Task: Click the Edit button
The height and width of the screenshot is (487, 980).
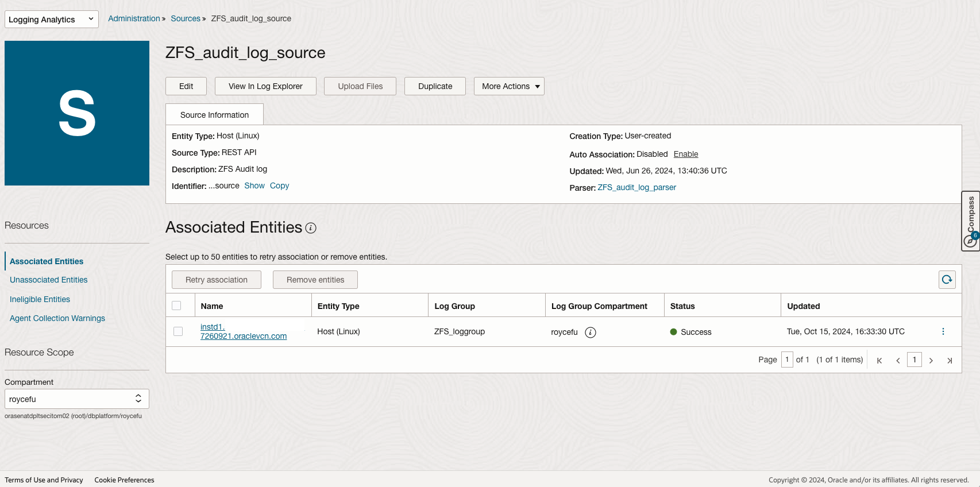Action: click(x=186, y=86)
